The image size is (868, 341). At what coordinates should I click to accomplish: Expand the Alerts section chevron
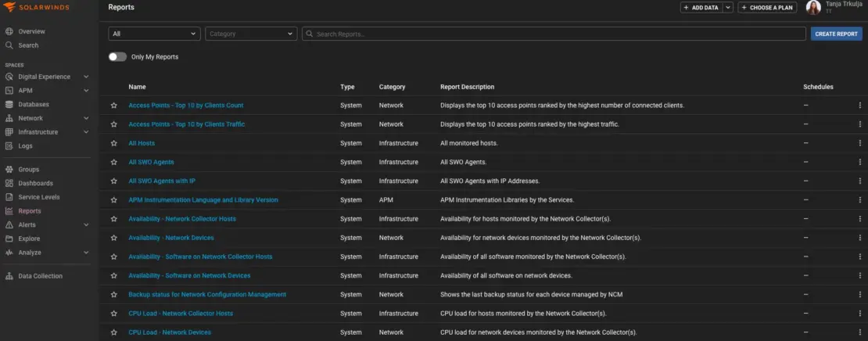[86, 224]
